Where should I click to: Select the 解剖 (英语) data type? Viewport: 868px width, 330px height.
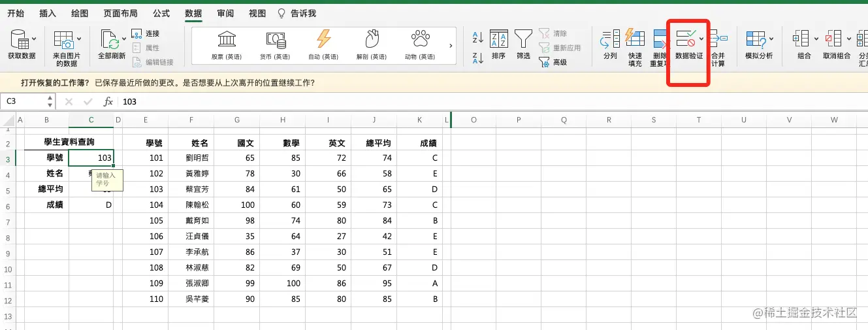pos(372,44)
